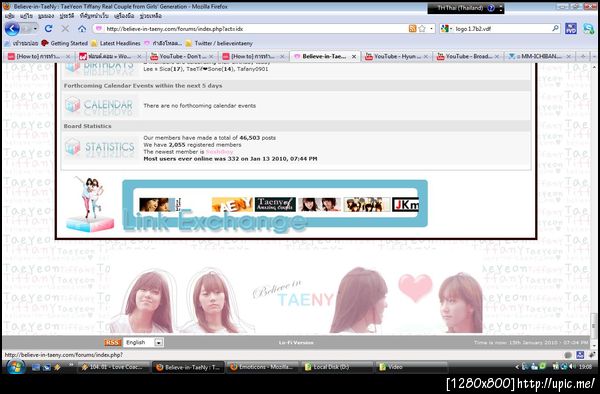Image resolution: width=600 pixels, height=394 pixels.
Task: Open the Bookmarks menu in Thai menu bar
Action: 94,16
